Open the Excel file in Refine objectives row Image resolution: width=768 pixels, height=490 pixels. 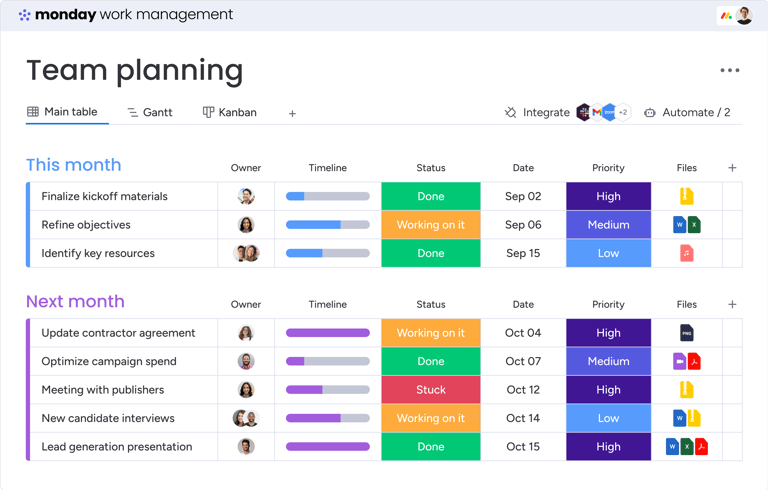(694, 224)
